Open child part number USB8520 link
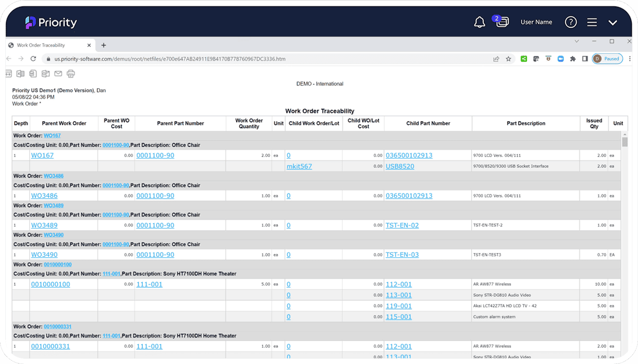Viewport: 638px width, 364px height. click(400, 166)
